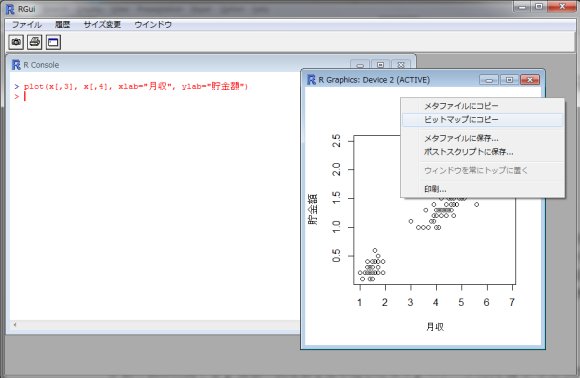
Task: Click the R icon of the R Console window
Action: point(16,65)
